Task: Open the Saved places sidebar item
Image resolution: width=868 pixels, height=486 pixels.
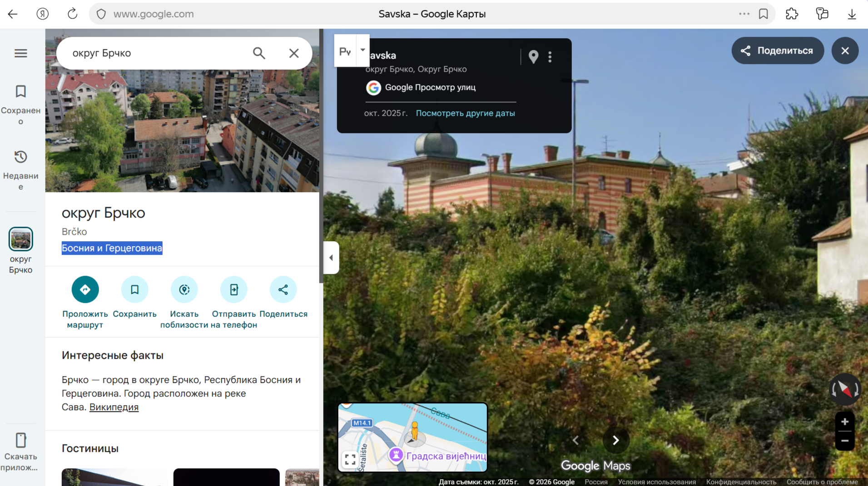Action: pos(21,104)
